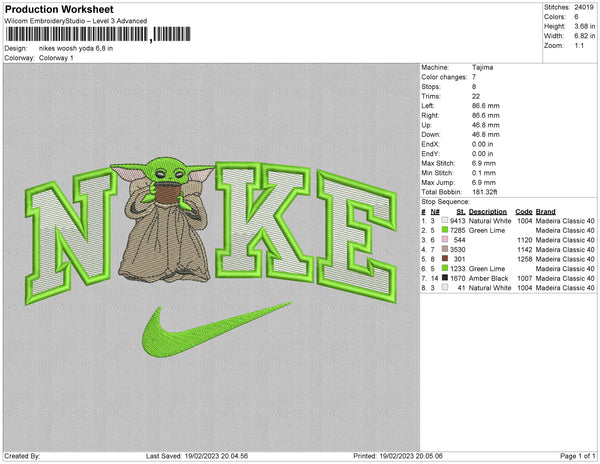Click the Trims value '22'
The width and height of the screenshot is (600, 464).
pos(476,96)
